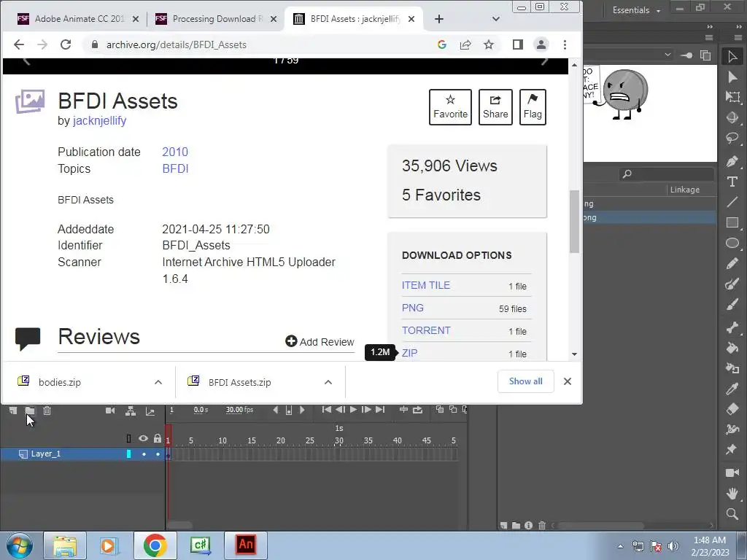Screen dimensions: 747x560
Task: Toggle lock dot for Layer_1
Action: pyautogui.click(x=158, y=454)
